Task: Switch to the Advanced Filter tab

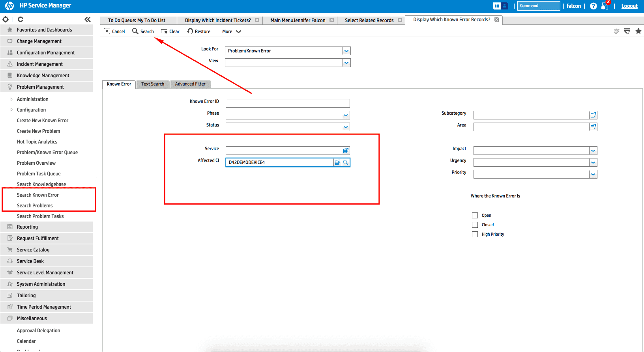Action: (190, 84)
